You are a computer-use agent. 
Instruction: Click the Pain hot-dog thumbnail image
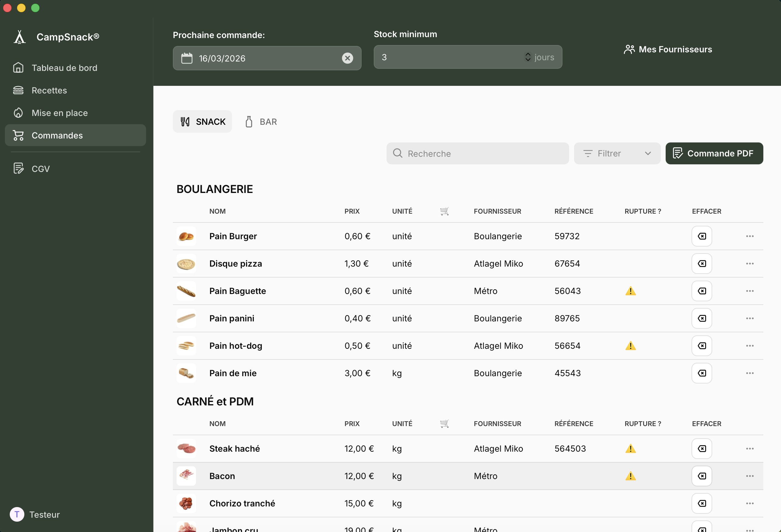186,346
